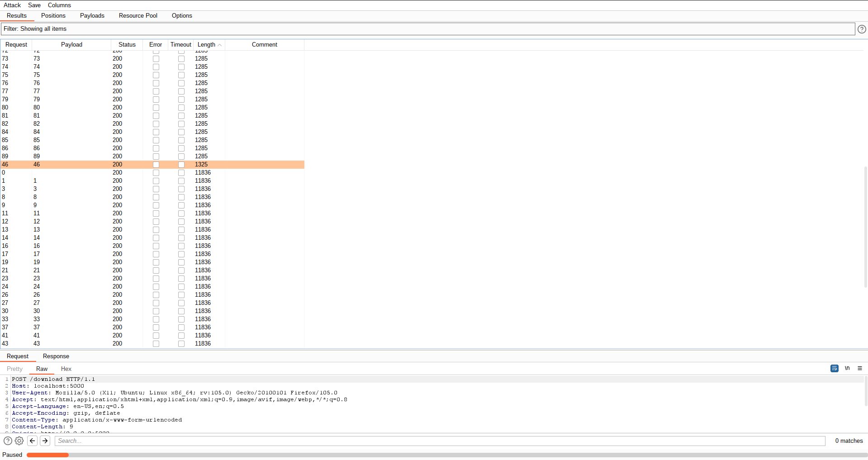Toggle the message wrap lines icon
Image resolution: width=868 pixels, height=460 pixels.
tap(835, 368)
